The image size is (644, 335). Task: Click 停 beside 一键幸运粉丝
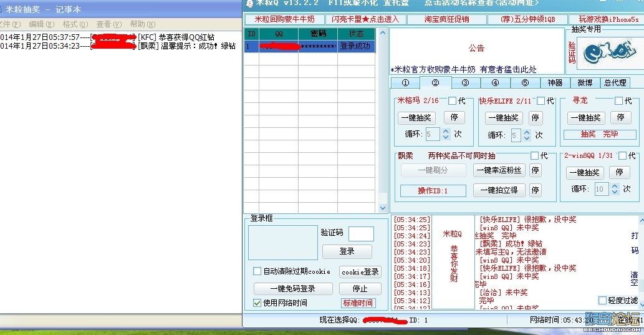click(x=535, y=170)
